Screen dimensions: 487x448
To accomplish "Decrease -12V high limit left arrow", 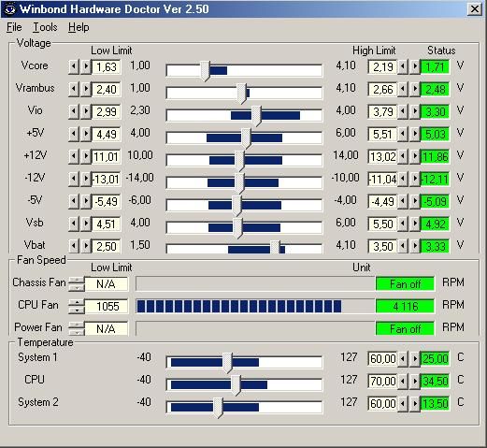I will pos(403,179).
